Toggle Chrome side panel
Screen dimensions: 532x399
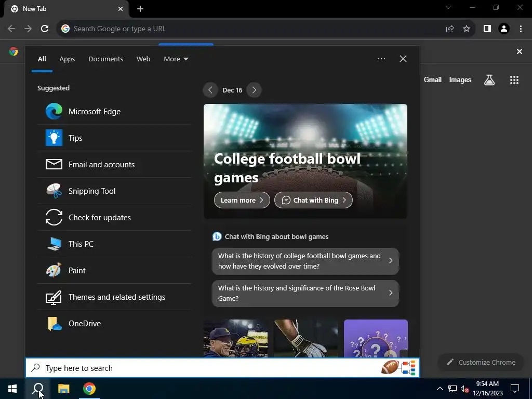(487, 29)
